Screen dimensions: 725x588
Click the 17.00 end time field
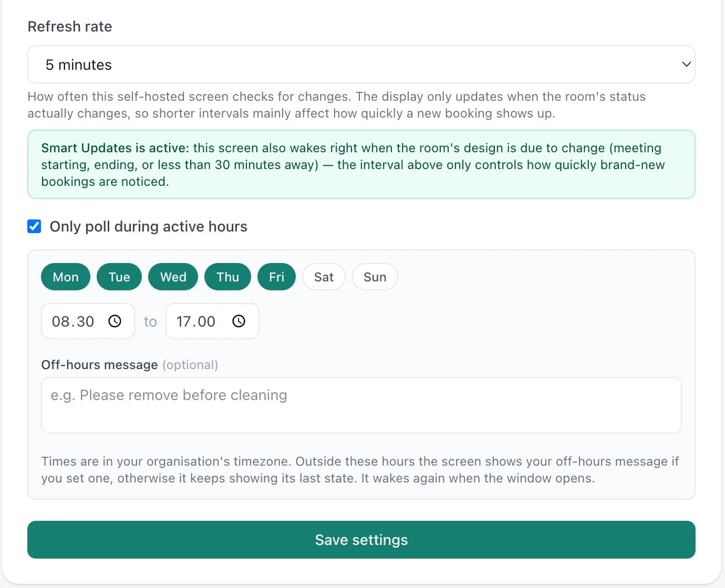pos(212,321)
